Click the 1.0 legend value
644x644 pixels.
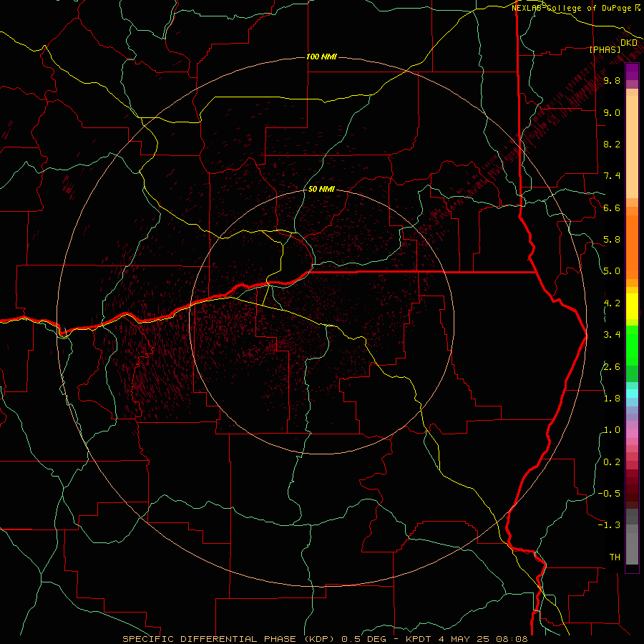pos(612,430)
